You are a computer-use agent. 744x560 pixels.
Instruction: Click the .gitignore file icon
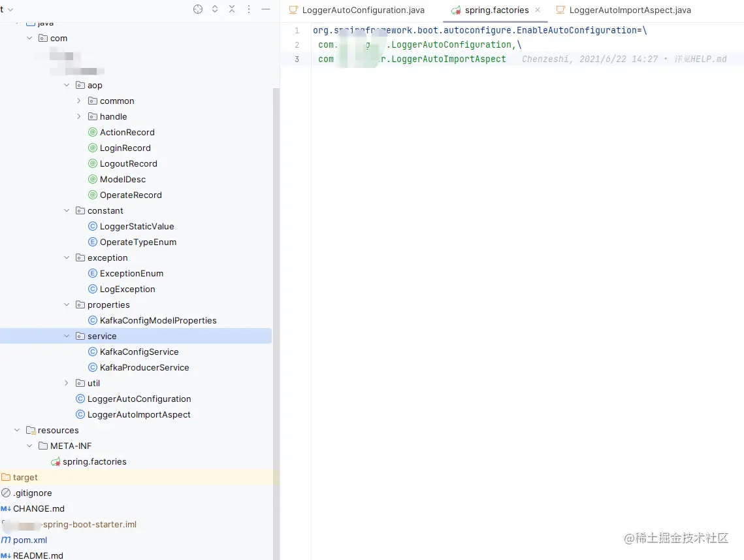click(x=6, y=492)
